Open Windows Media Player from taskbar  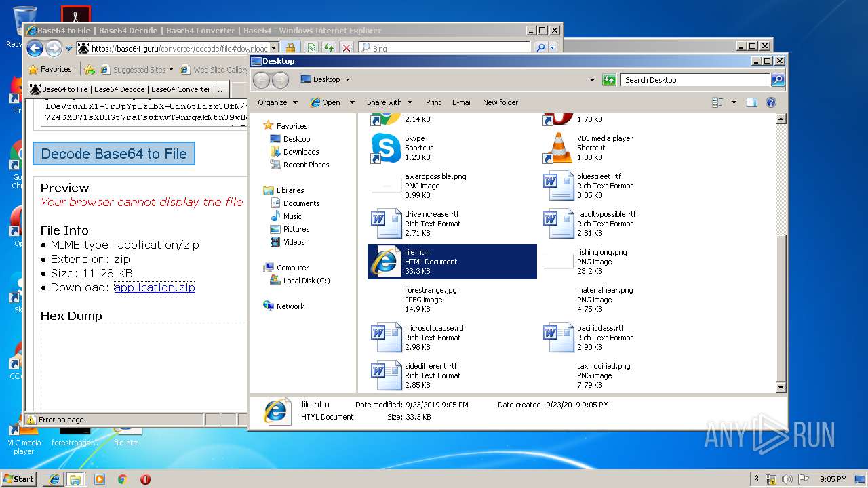click(100, 479)
